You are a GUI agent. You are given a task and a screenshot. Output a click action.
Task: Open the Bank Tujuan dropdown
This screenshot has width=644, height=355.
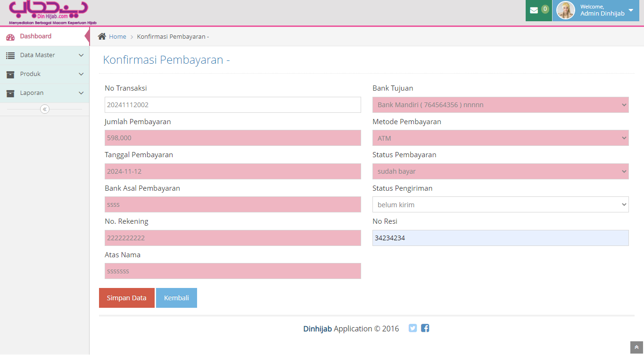coord(500,105)
